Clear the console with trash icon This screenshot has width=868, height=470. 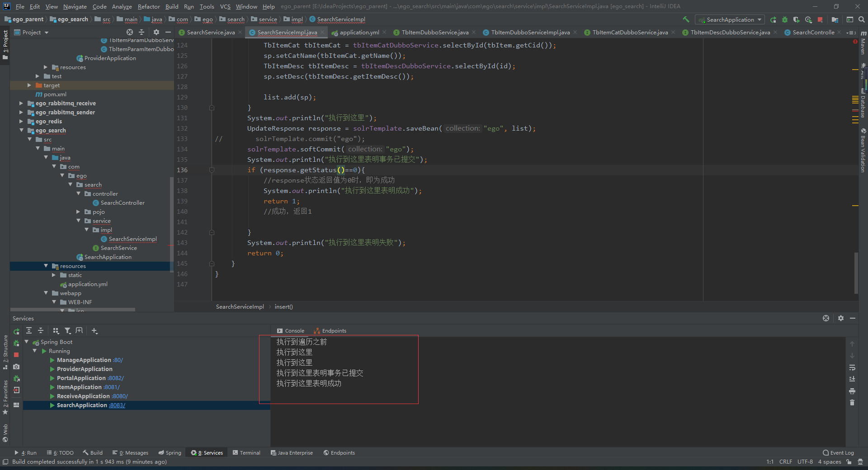852,403
